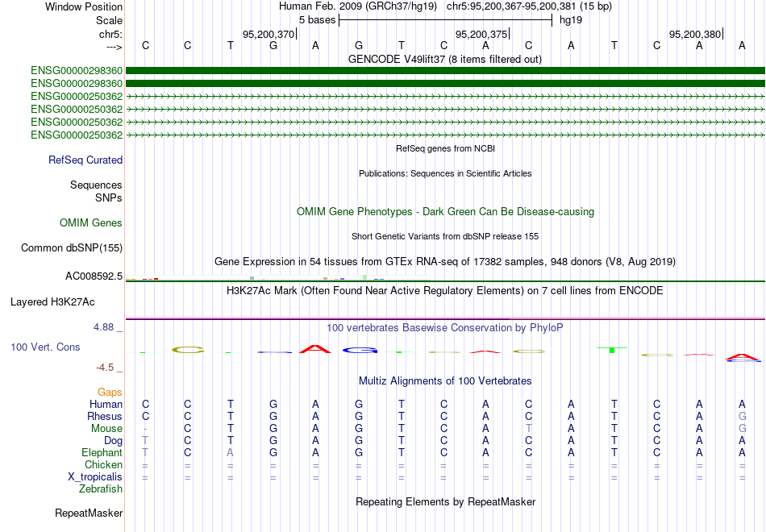This screenshot has width=766, height=532.
Task: Click the blue G in PhyloP conservation logo
Action: (x=360, y=350)
